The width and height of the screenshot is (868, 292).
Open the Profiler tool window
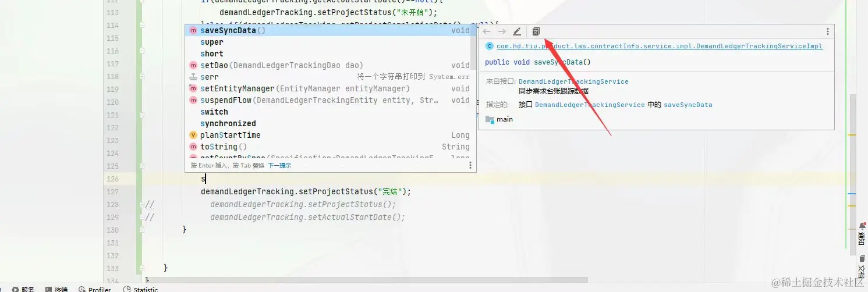pyautogui.click(x=94, y=289)
